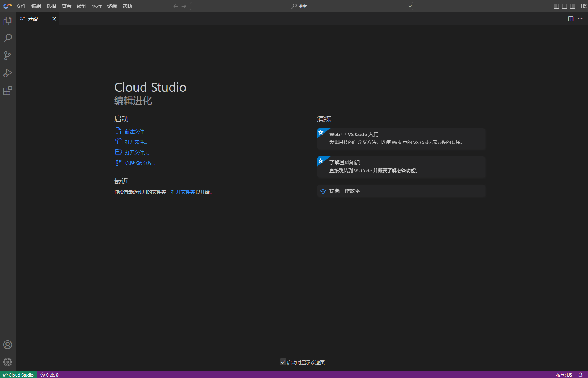
Task: Click the 布局: US status bar entry
Action: (x=564, y=375)
